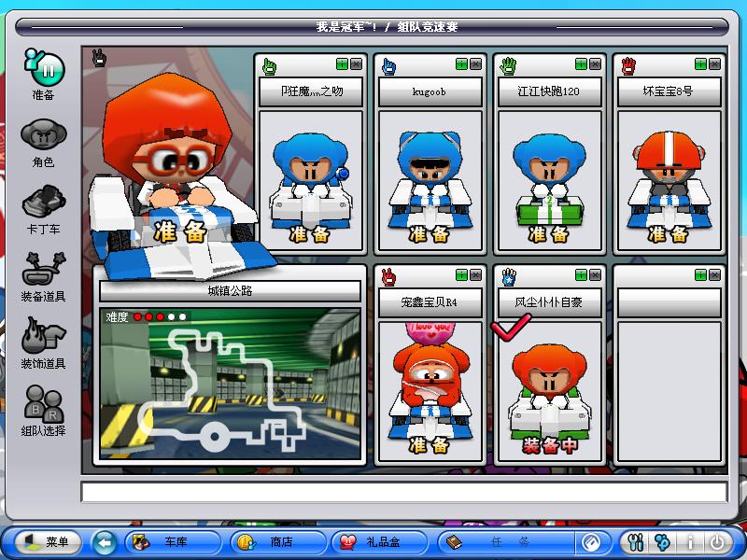Close the empty slot with its X button
This screenshot has width=747, height=560.
tap(714, 274)
